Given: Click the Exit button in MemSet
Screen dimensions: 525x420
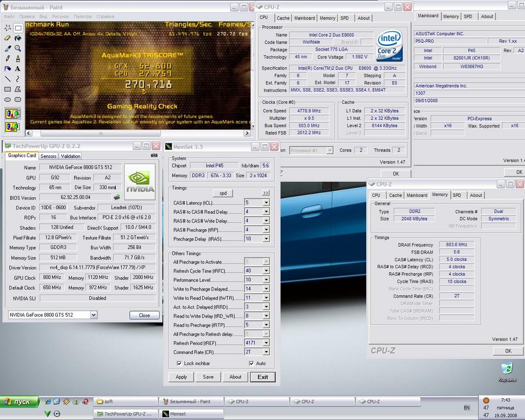Looking at the screenshot, I should click(263, 377).
